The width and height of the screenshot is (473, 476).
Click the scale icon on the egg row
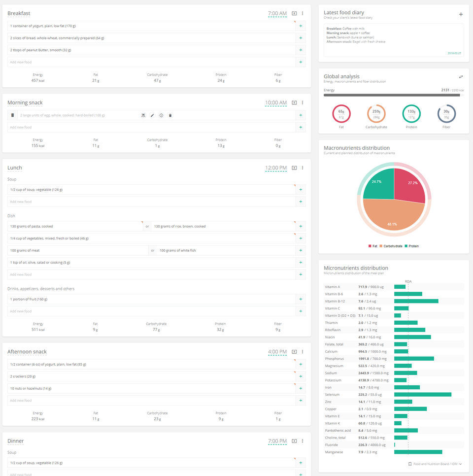pos(143,115)
